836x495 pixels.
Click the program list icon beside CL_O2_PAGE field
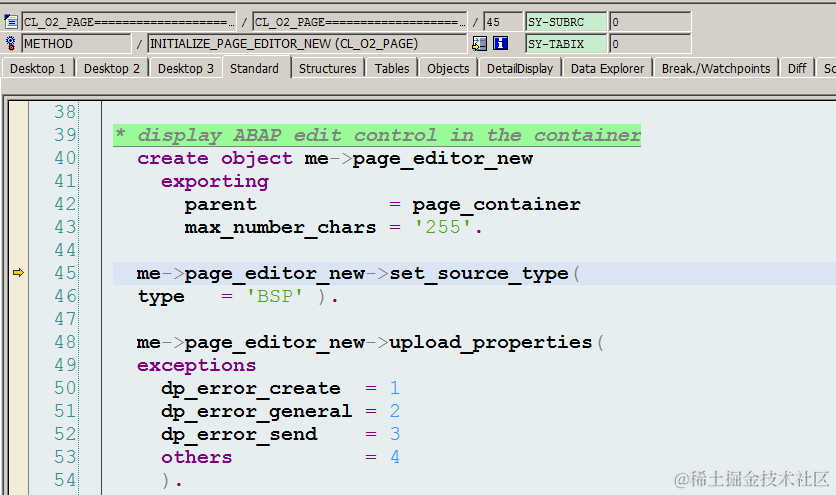(11, 22)
